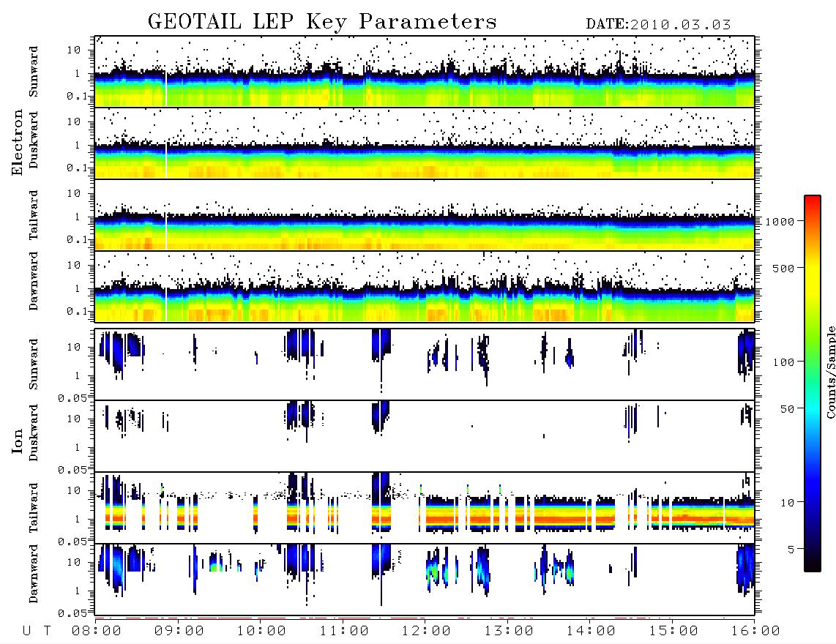
Task: Click inside the Electron Sunward spectrogram panel
Action: coord(425,72)
